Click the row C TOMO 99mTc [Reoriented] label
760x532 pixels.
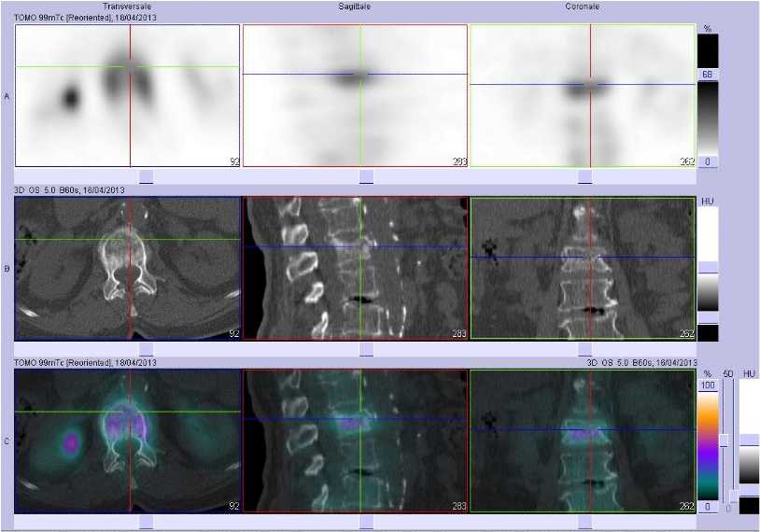coord(85,362)
